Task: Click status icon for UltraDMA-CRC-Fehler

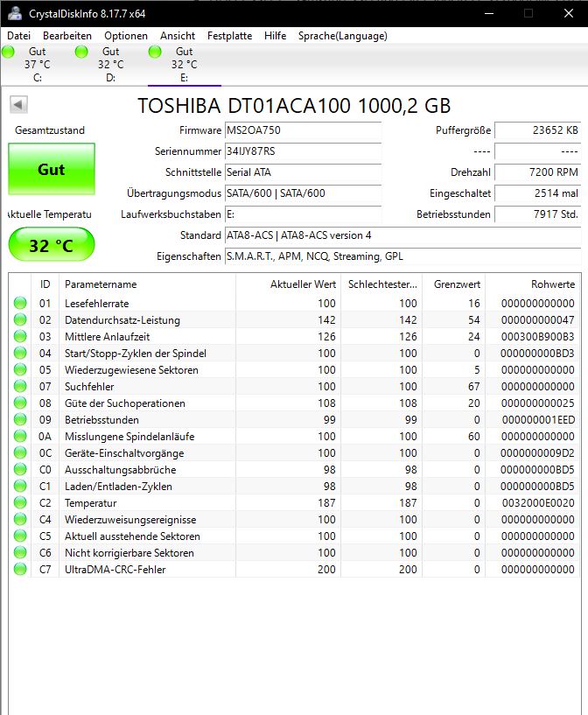Action: 20,569
